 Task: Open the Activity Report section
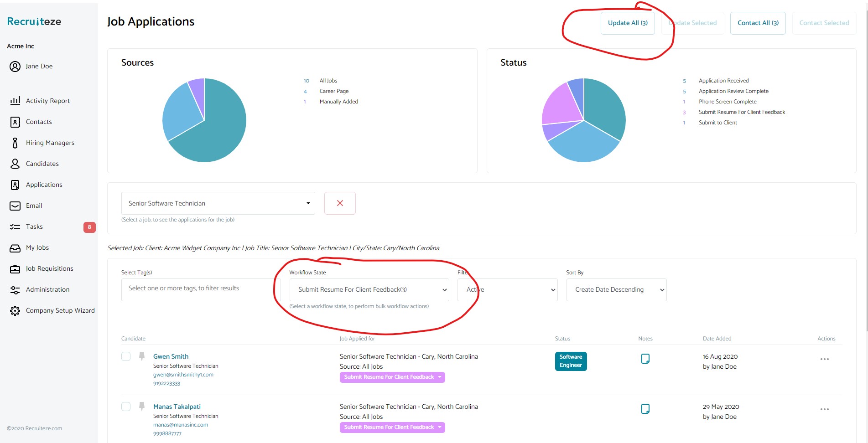[47, 101]
